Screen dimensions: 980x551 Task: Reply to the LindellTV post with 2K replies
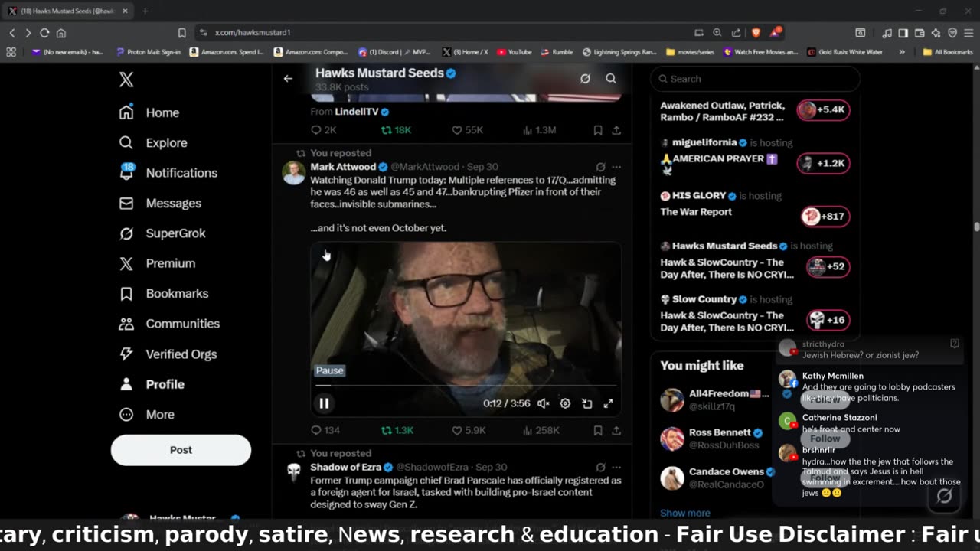click(x=323, y=130)
